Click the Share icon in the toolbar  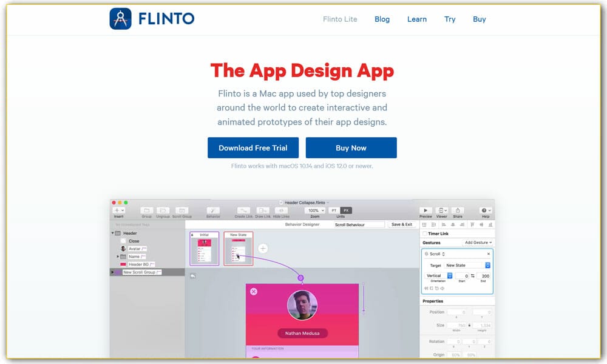(x=457, y=211)
